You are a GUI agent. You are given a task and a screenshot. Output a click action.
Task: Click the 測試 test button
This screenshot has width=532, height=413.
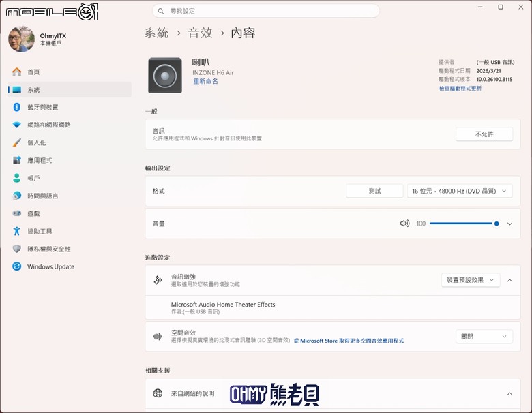pos(374,191)
